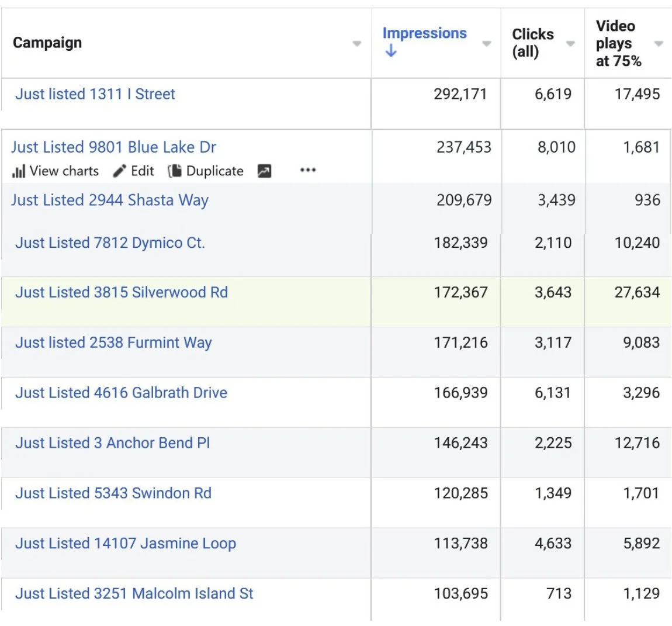The image size is (672, 626).
Task: Open Just Listed 3815 Silverwood Rd
Action: tap(122, 292)
